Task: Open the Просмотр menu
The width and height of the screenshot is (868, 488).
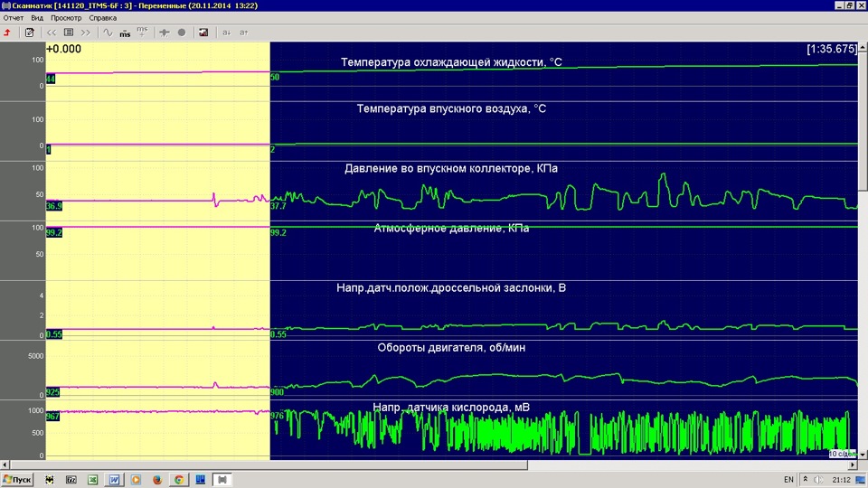Action: coord(66,18)
